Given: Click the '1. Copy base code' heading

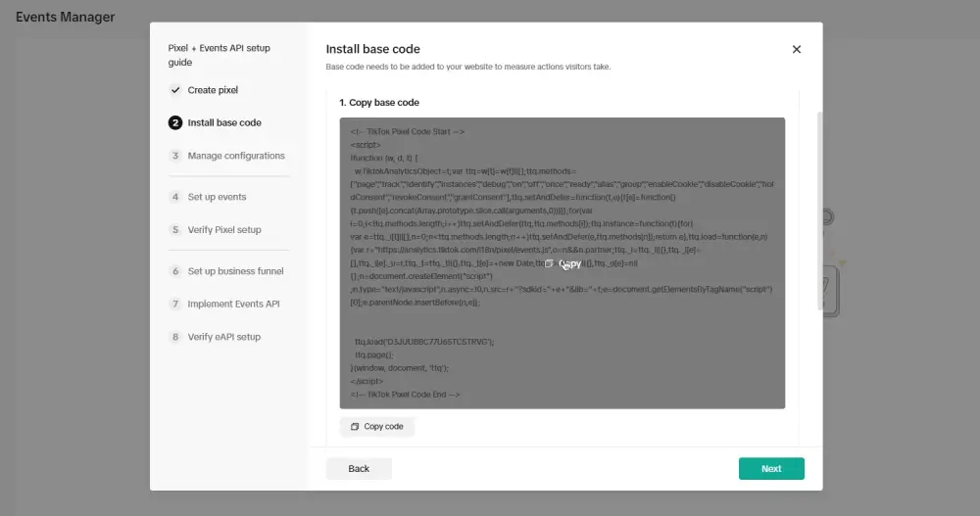Looking at the screenshot, I should 379,103.
